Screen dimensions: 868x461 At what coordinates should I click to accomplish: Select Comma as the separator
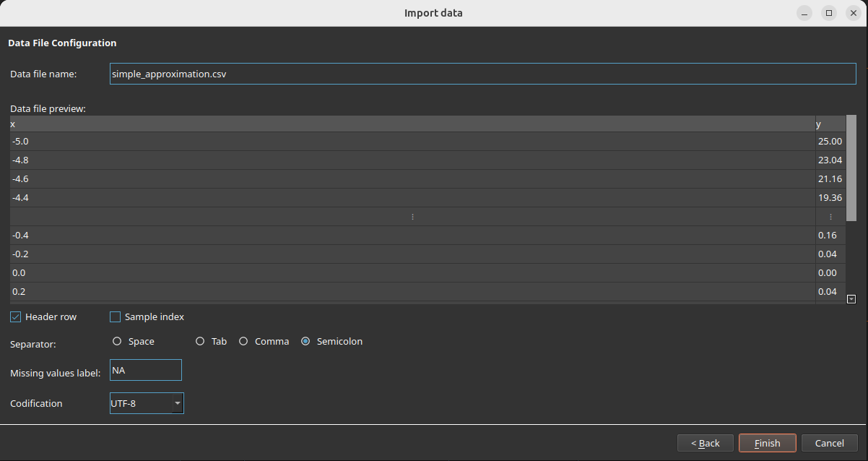click(x=243, y=341)
